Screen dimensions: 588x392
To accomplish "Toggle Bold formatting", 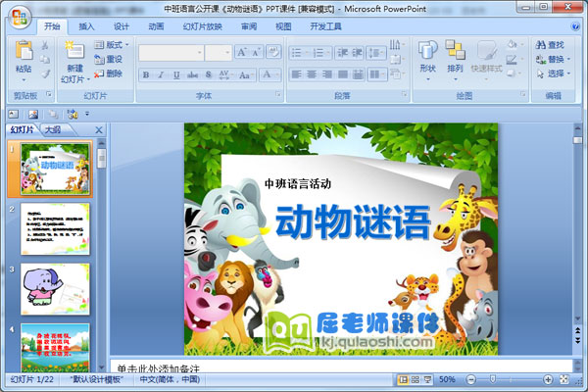I will click(x=146, y=74).
